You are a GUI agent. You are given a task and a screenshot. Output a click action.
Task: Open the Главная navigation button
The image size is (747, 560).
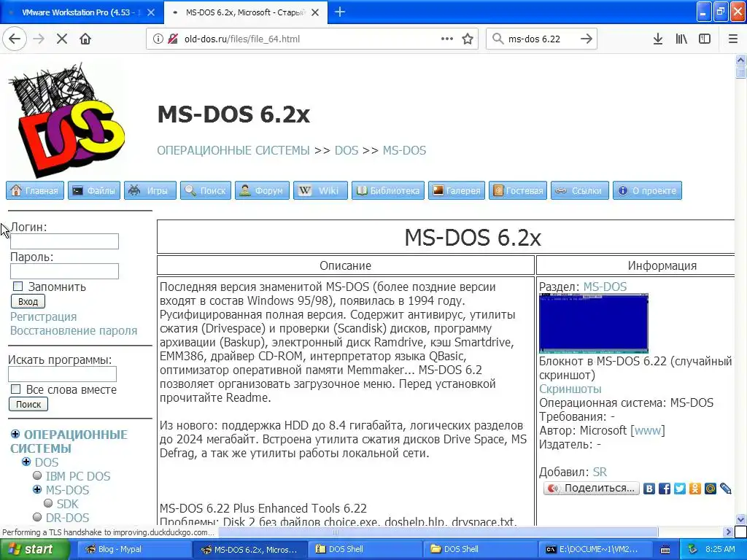(35, 190)
